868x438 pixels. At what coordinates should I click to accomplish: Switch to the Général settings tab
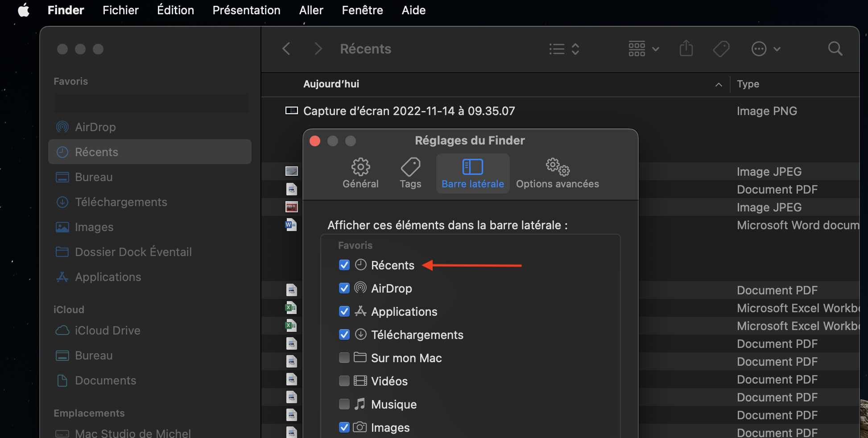click(x=360, y=174)
